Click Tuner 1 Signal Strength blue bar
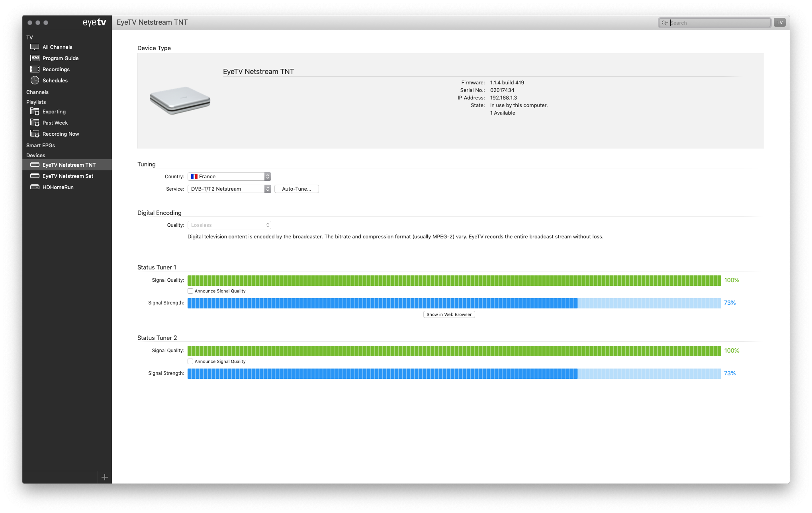812x513 pixels. click(454, 303)
